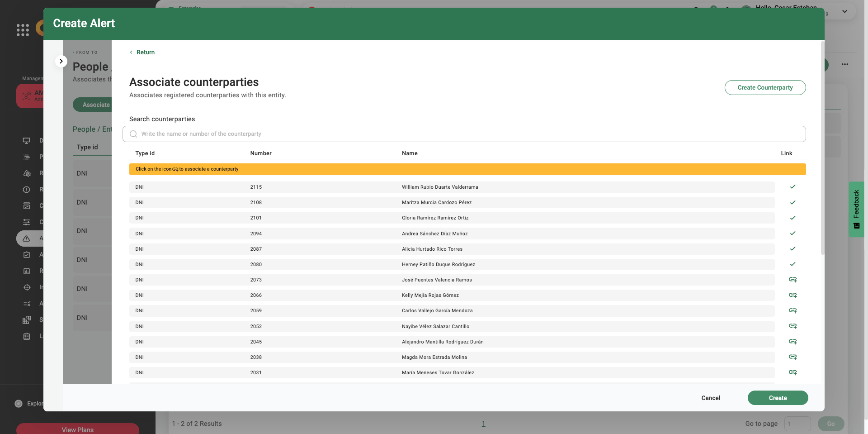This screenshot has height=434, width=868.
Task: Open the Feedback side tab
Action: point(856,209)
